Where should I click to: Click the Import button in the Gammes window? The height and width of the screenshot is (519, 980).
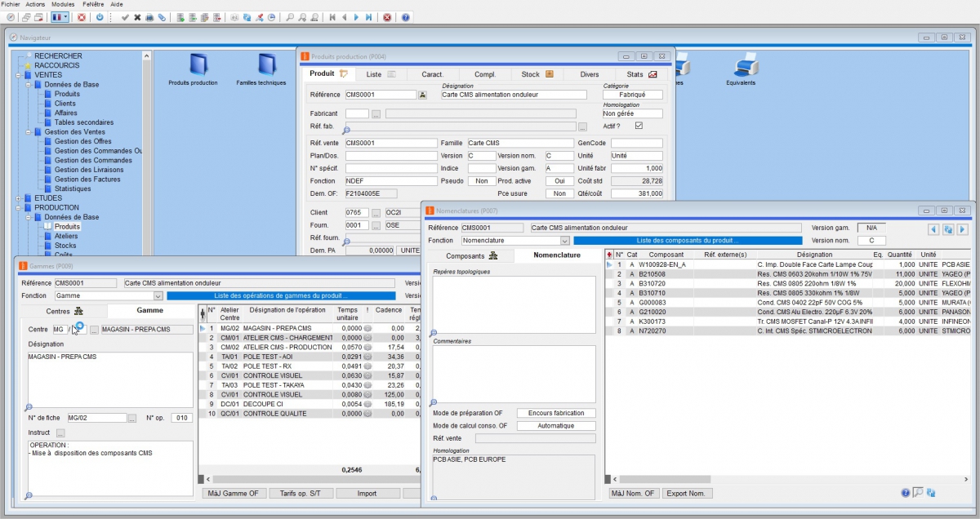[367, 493]
